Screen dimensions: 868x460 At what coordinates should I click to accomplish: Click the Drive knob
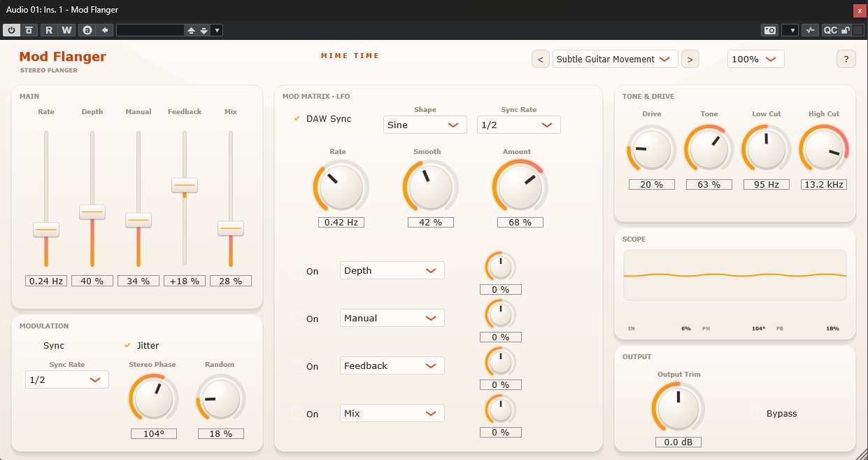click(651, 148)
